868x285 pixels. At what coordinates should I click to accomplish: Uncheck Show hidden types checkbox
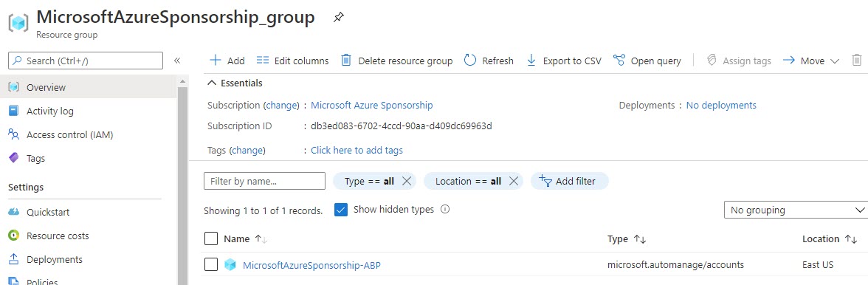[x=341, y=210]
